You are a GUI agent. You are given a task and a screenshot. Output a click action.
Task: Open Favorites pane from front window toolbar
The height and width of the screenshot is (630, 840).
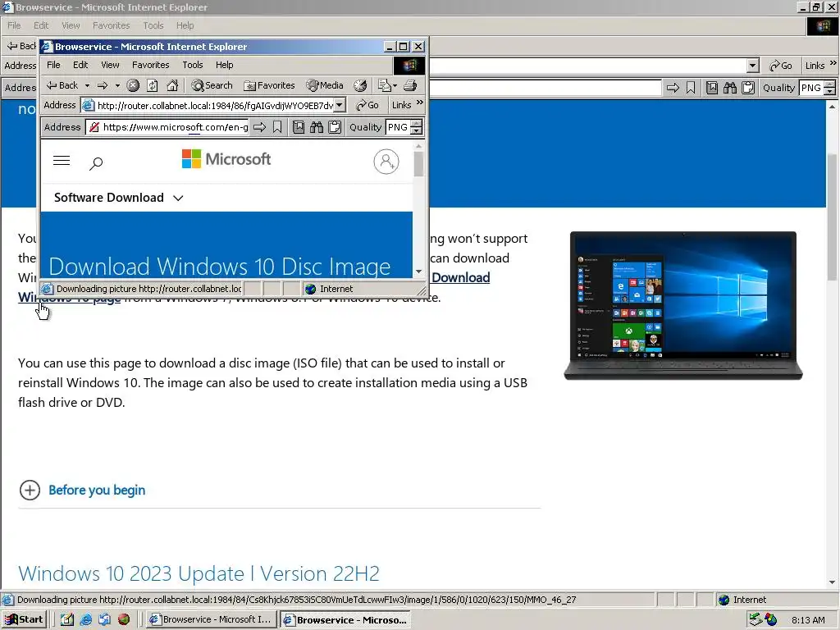tap(269, 85)
